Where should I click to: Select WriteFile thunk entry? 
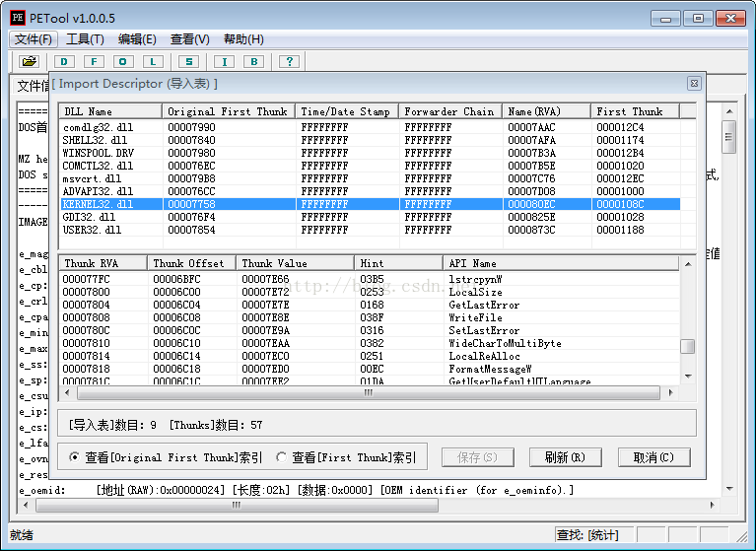coord(371,317)
